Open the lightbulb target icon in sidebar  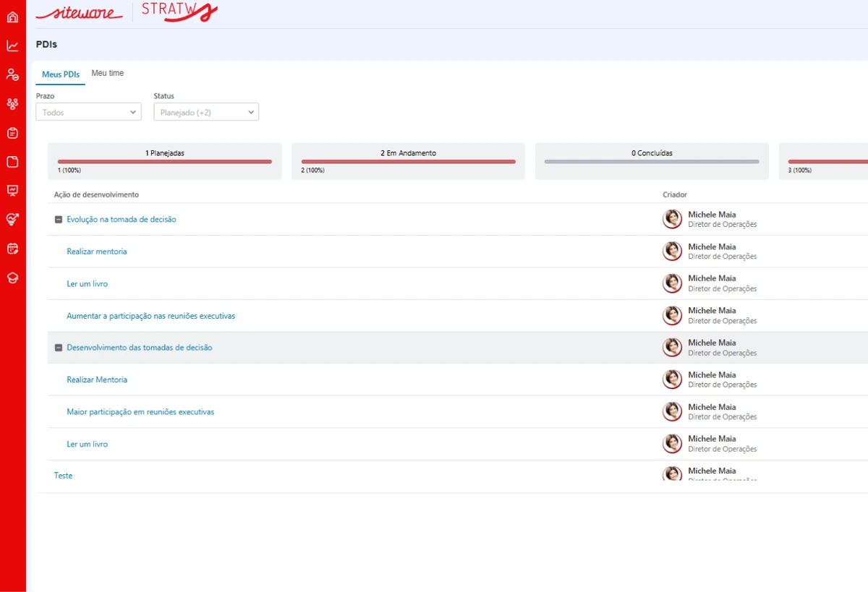pos(12,219)
